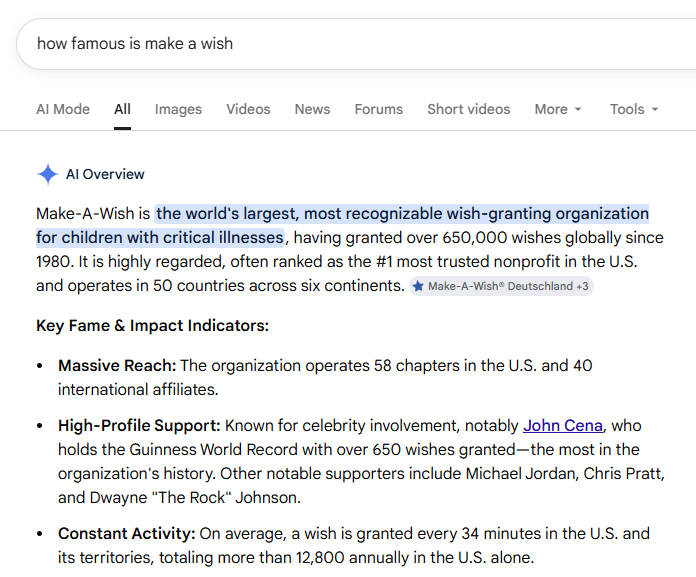Go to the Videos tab
Image resolution: width=696 pixels, height=577 pixels.
point(248,109)
